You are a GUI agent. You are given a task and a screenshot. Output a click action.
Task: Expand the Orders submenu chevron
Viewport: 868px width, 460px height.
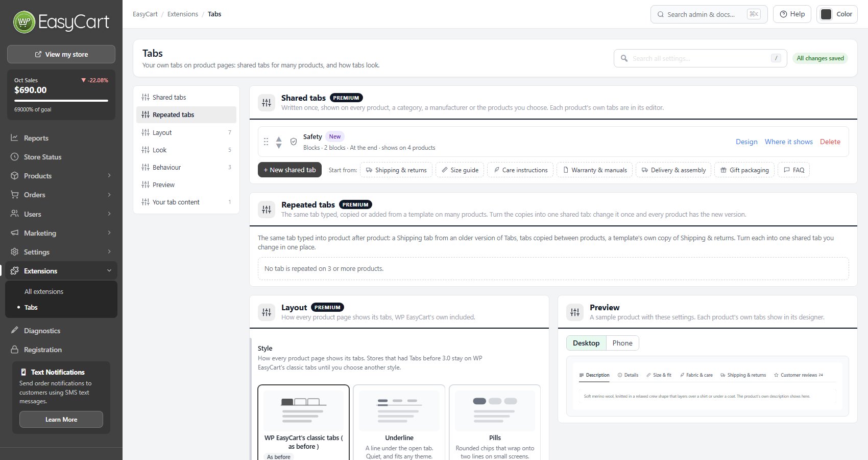[x=109, y=194]
